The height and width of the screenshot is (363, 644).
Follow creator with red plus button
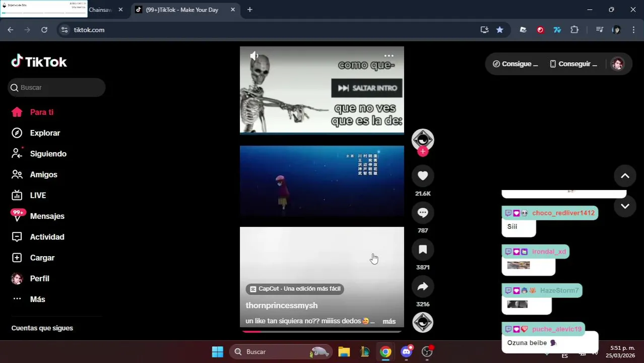coord(423,151)
